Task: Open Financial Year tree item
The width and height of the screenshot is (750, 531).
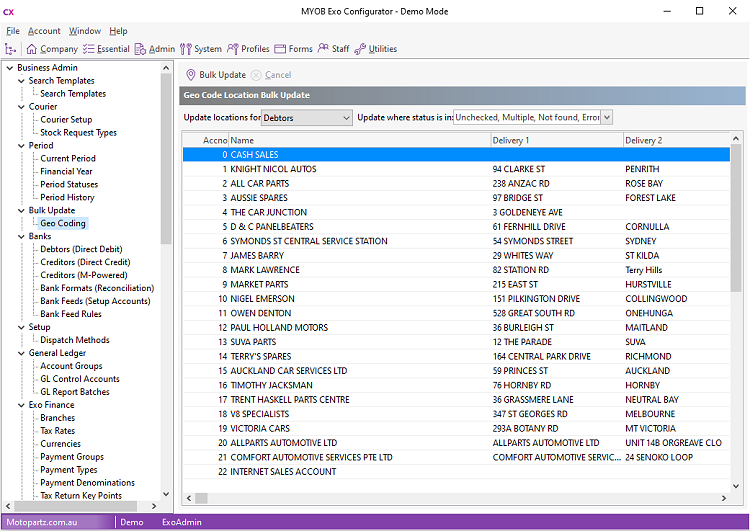Action: pos(66,171)
